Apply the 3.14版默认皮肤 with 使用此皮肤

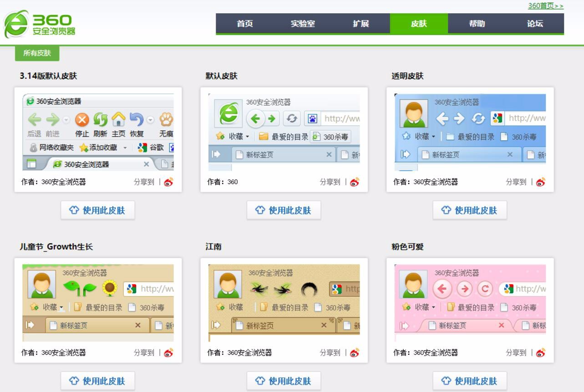coord(98,210)
